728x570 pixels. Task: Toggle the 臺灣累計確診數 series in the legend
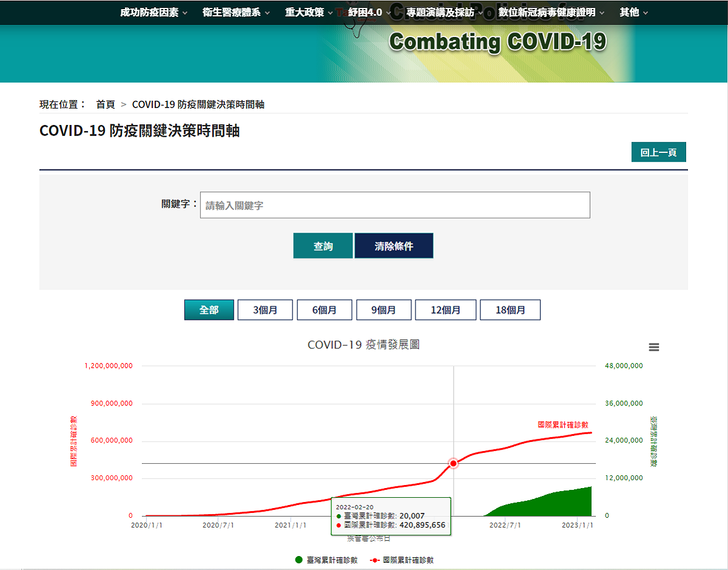point(326,560)
